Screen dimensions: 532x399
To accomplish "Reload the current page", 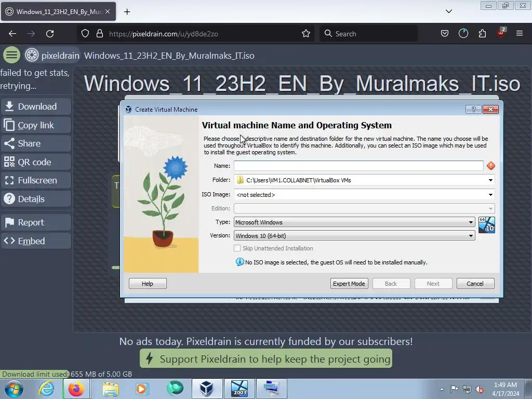I will (50, 34).
